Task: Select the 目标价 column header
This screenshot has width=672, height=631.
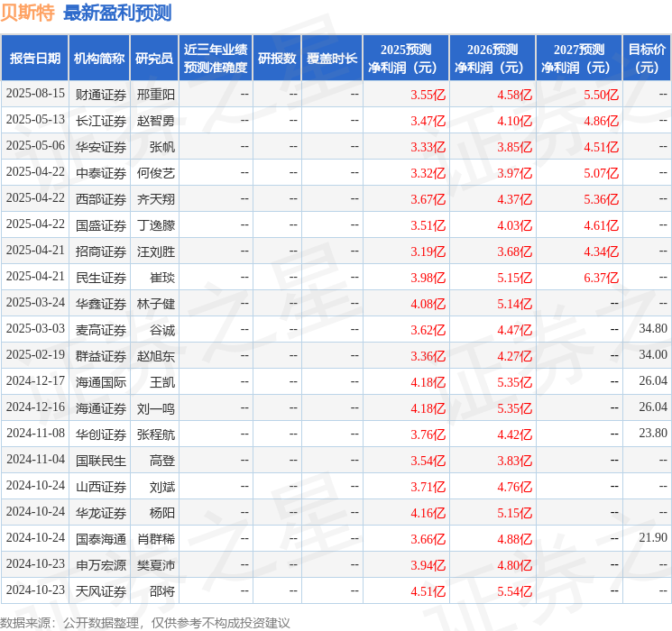Action: tap(646, 59)
